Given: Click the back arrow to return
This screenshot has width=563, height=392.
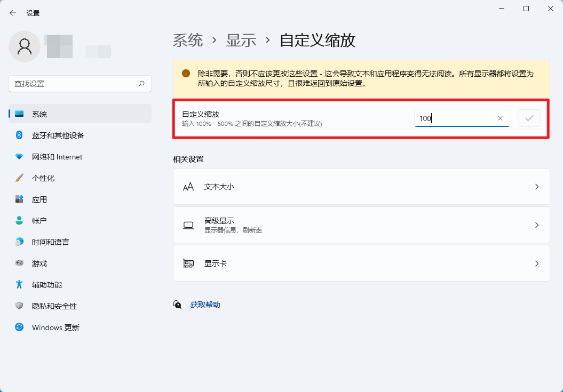Looking at the screenshot, I should (x=12, y=12).
